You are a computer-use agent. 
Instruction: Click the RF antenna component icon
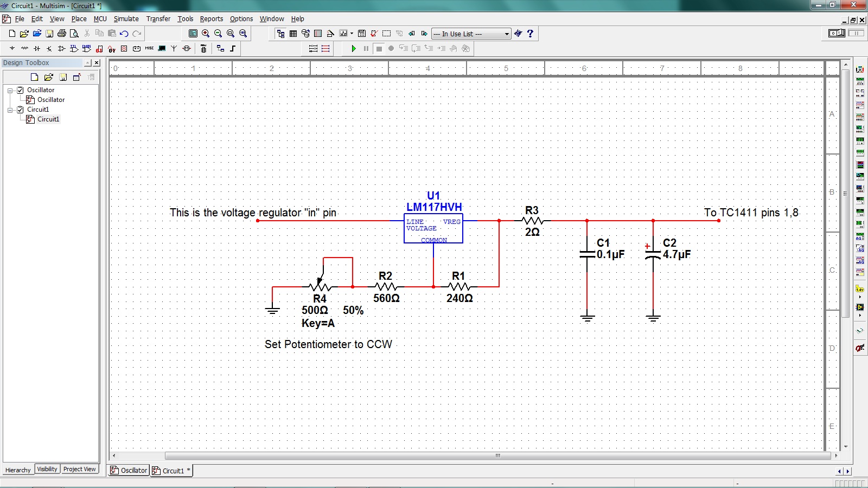pos(174,48)
